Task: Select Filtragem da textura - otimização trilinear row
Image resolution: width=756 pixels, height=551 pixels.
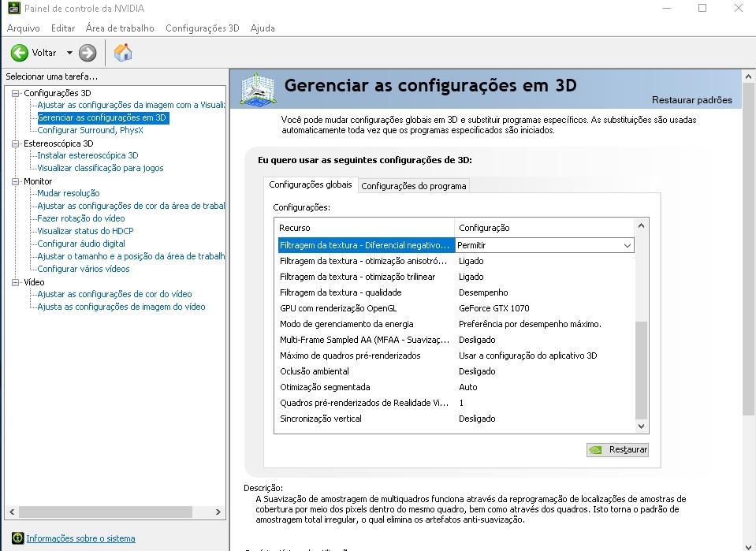Action: 456,277
